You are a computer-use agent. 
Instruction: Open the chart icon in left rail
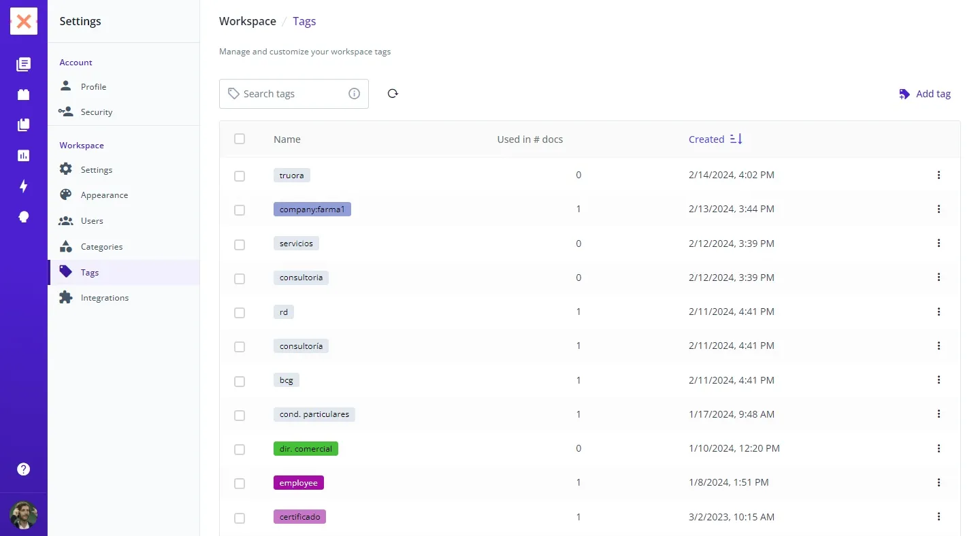24,156
